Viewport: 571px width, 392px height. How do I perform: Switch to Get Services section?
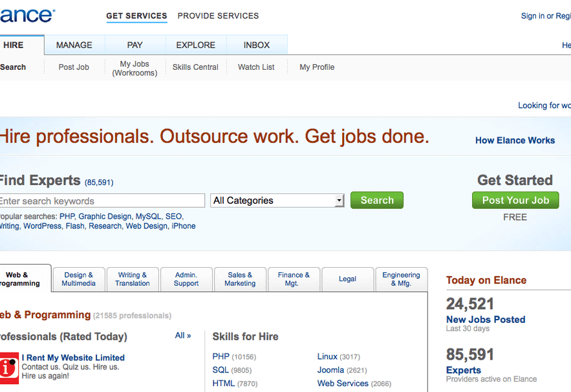click(136, 16)
